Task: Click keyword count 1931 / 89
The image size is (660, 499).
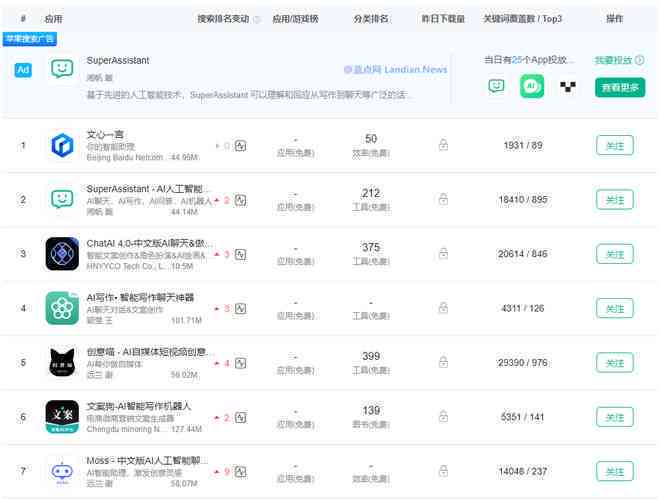Action: [x=523, y=146]
